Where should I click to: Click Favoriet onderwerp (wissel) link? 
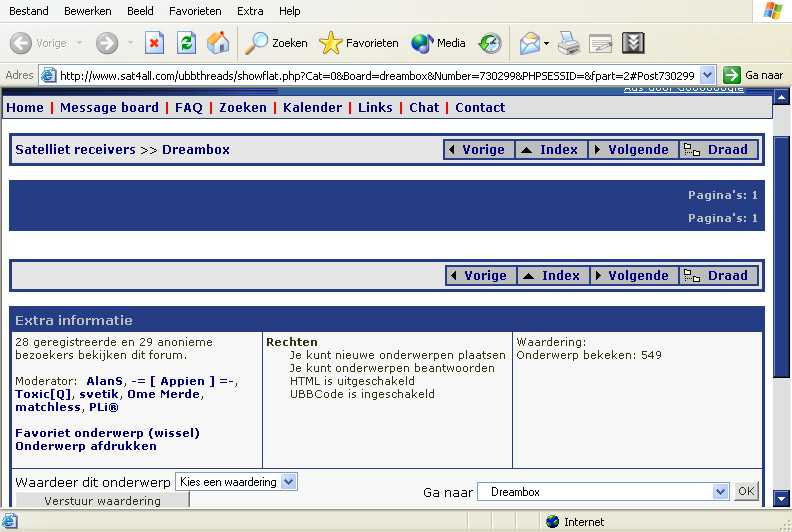coord(108,433)
